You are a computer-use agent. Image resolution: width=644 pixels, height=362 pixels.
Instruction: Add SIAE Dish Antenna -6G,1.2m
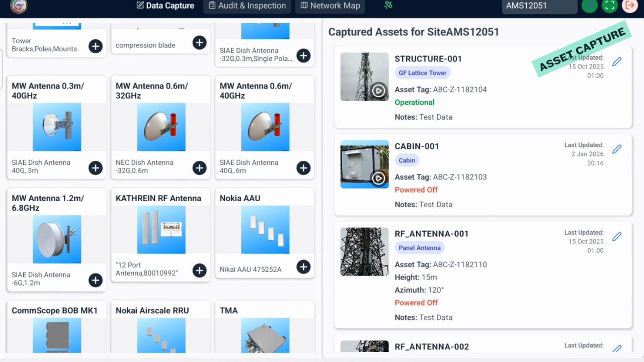tap(96, 280)
